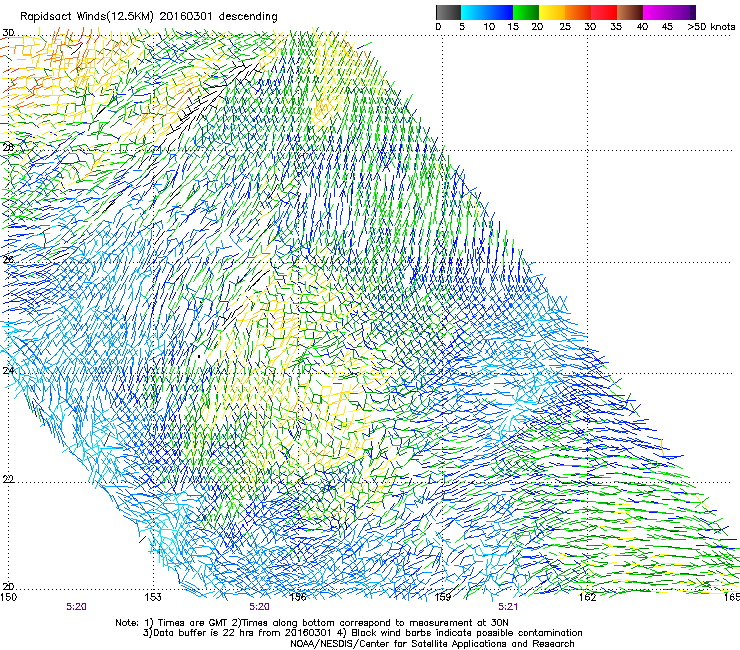Click the longitude label '153'
740x650 pixels.
point(153,597)
